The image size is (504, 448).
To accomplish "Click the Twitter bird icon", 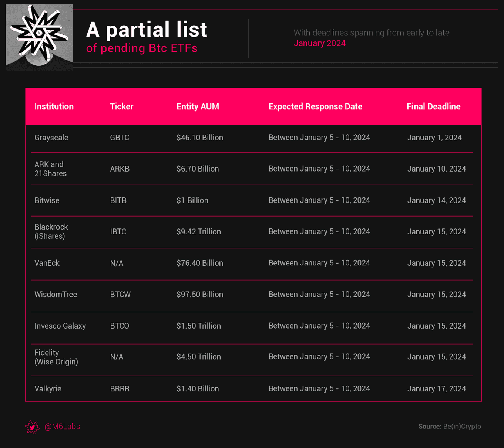I will (x=32, y=427).
